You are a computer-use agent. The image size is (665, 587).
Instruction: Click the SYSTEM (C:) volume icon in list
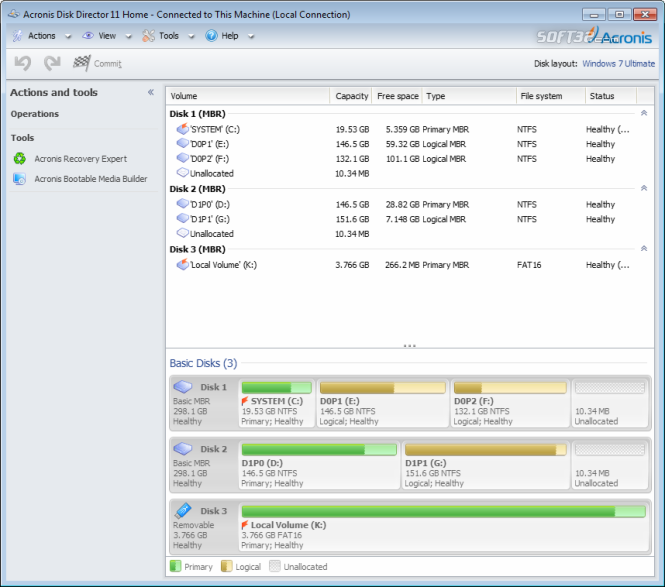(182, 129)
